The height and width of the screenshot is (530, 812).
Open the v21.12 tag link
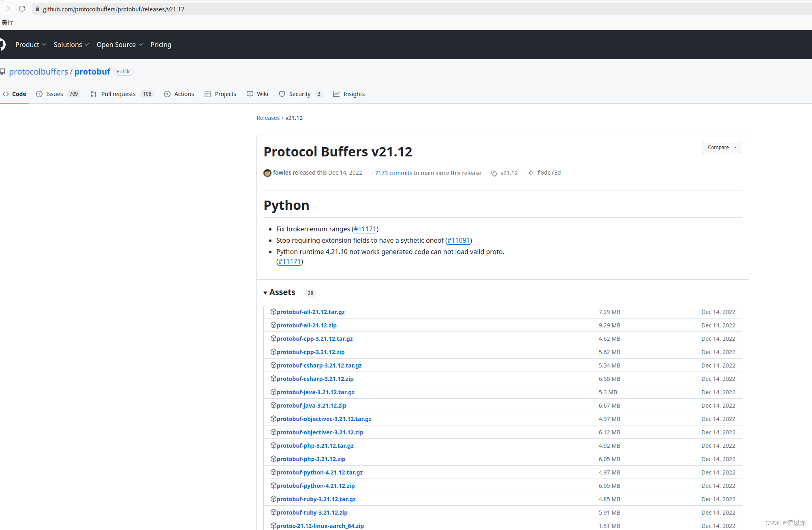[x=509, y=173]
